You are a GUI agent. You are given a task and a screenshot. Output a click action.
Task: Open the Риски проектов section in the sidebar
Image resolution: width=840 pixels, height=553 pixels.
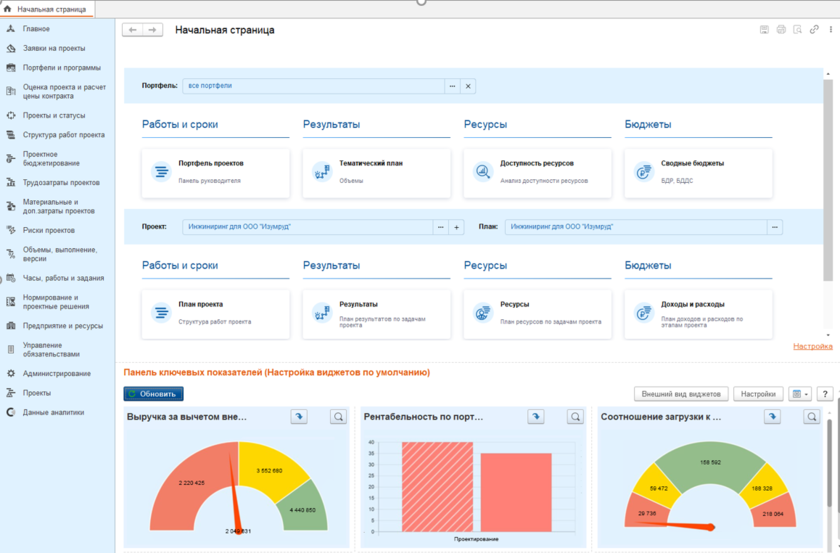coord(49,230)
